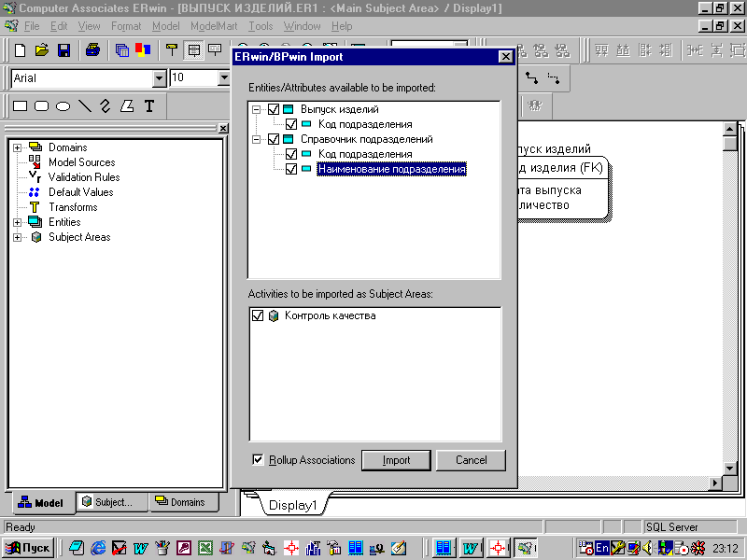
Task: Click the attribute level display icon
Action: [x=193, y=50]
